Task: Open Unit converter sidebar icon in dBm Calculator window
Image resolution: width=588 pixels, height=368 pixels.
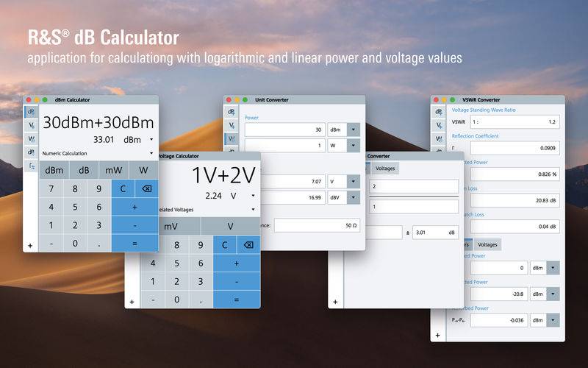Action: (32, 139)
